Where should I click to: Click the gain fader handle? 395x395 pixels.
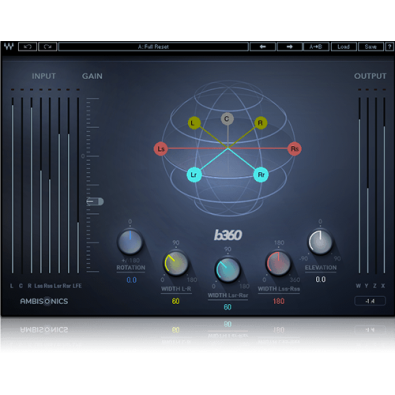click(x=95, y=201)
